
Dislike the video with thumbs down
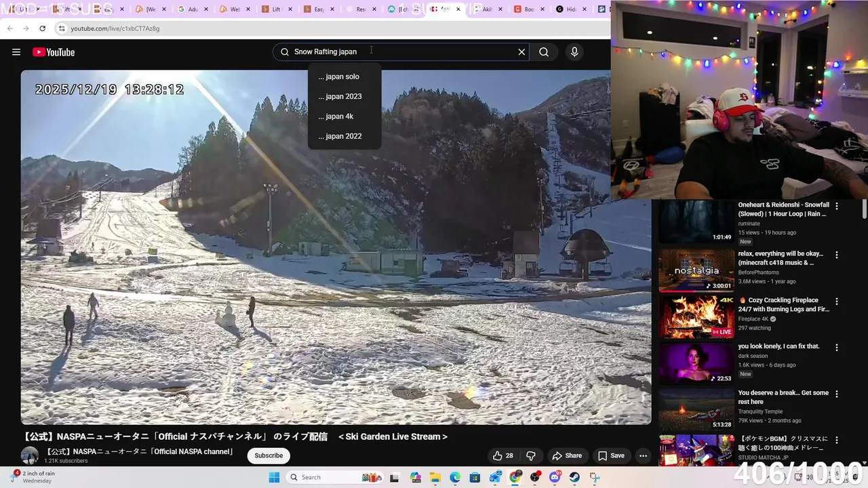click(531, 455)
